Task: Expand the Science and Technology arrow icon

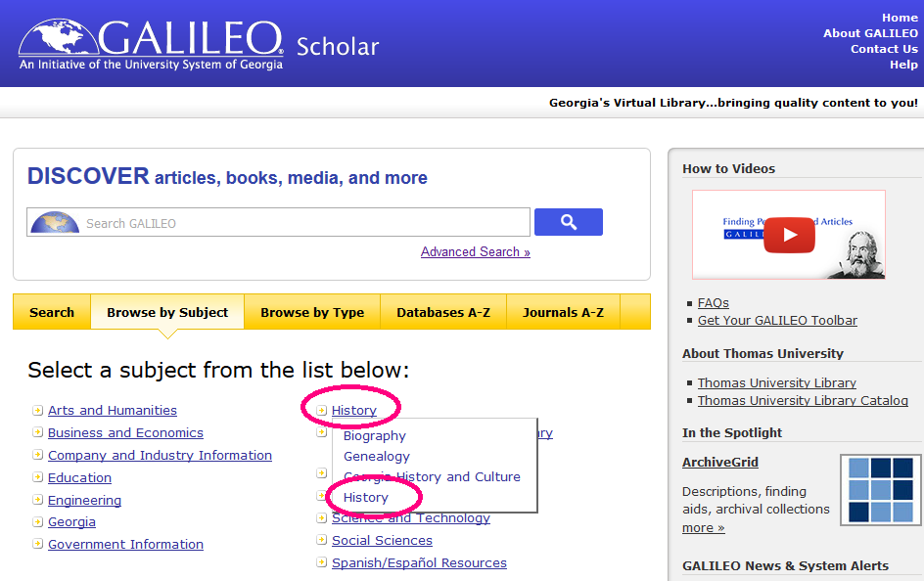Action: (x=321, y=518)
